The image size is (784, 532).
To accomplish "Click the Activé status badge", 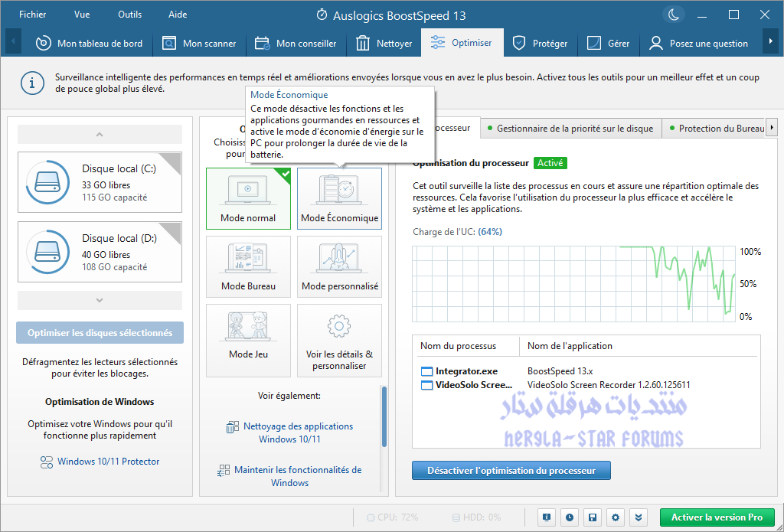I will tap(550, 163).
